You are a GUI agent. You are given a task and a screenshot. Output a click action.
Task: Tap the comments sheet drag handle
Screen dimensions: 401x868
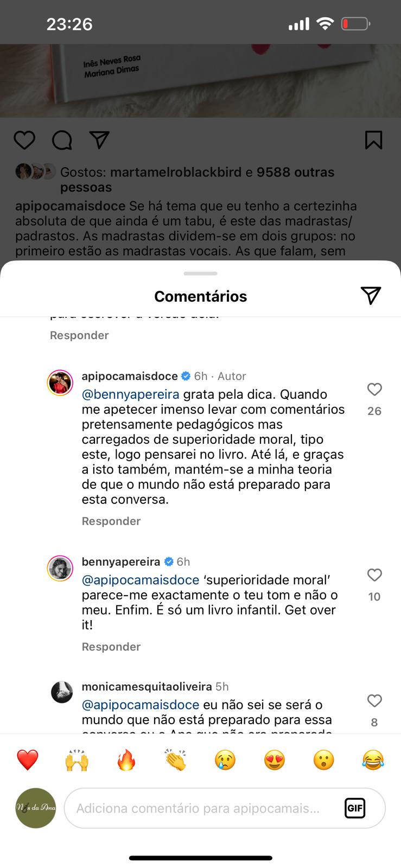click(200, 273)
